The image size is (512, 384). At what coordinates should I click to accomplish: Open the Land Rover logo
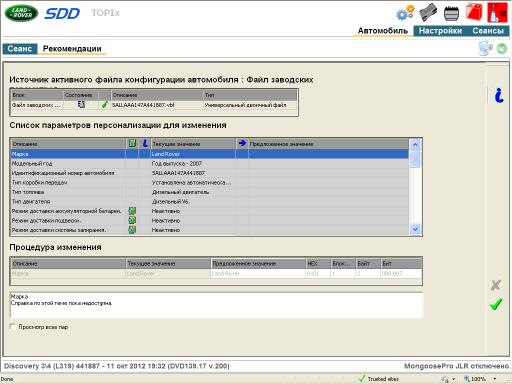coord(21,13)
